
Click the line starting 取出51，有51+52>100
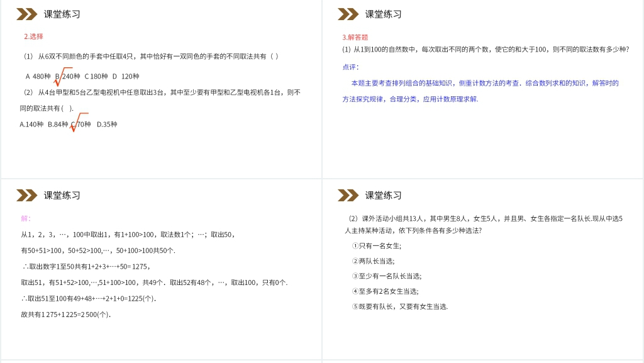click(x=155, y=283)
